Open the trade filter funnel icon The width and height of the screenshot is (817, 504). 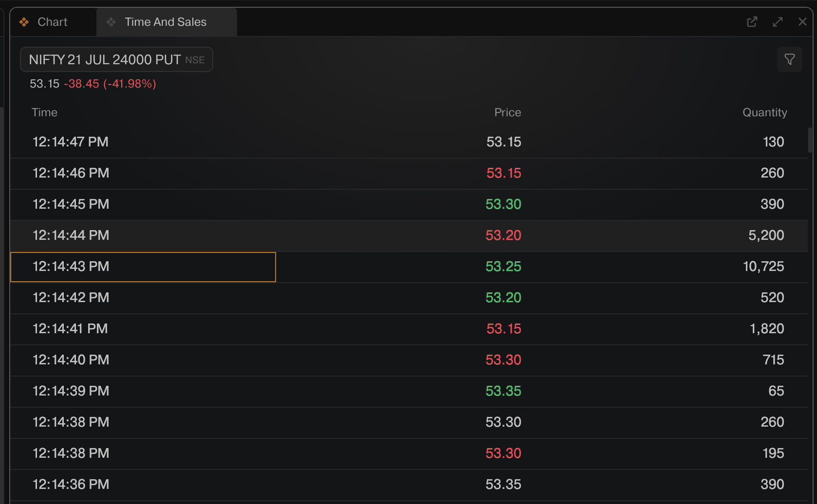789,59
